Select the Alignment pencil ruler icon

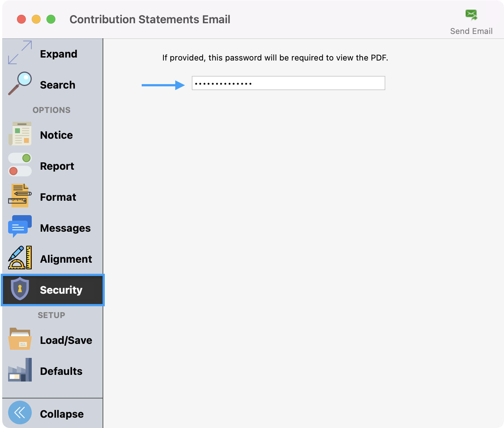[x=20, y=258]
